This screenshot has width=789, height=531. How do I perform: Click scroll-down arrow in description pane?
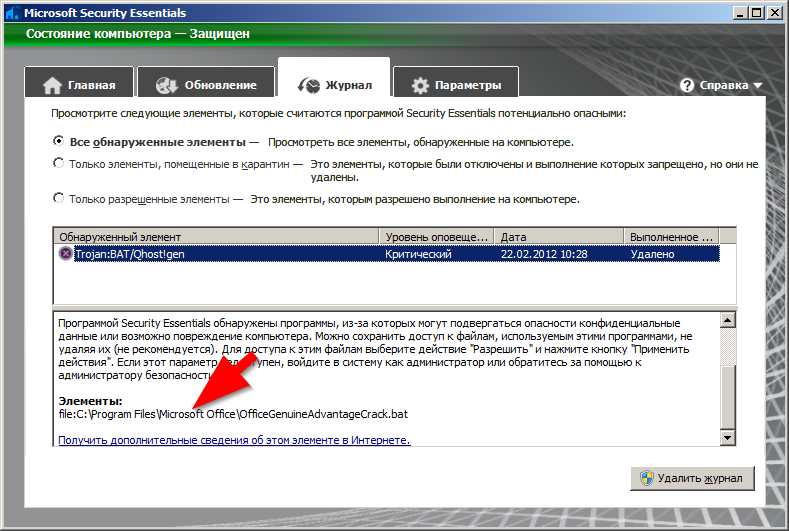point(728,438)
